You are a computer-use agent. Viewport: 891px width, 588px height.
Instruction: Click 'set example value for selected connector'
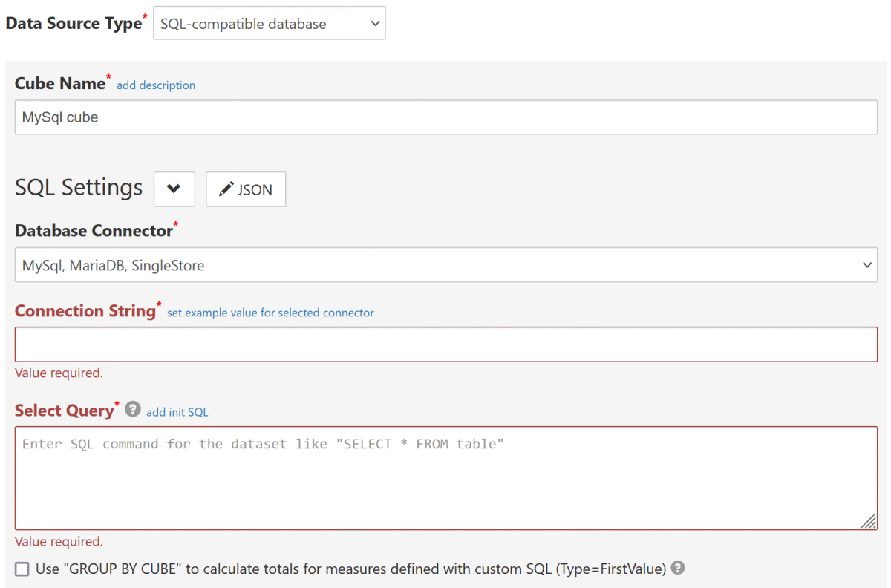270,313
